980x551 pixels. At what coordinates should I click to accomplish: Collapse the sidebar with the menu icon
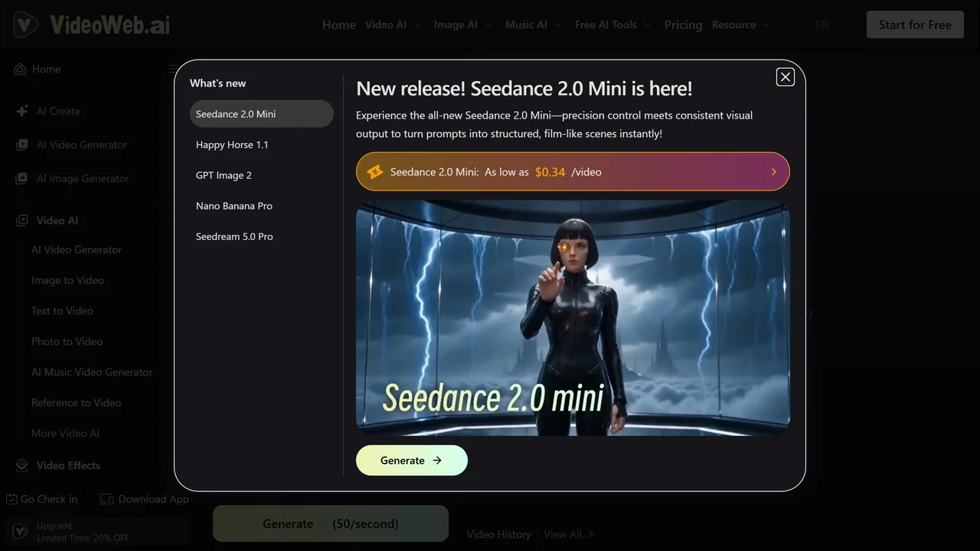[171, 69]
